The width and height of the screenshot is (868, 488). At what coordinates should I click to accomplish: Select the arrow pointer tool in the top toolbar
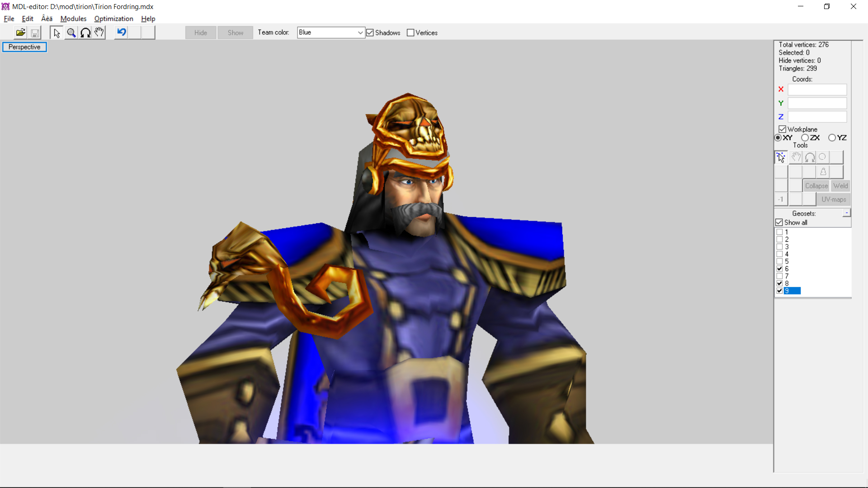(57, 33)
